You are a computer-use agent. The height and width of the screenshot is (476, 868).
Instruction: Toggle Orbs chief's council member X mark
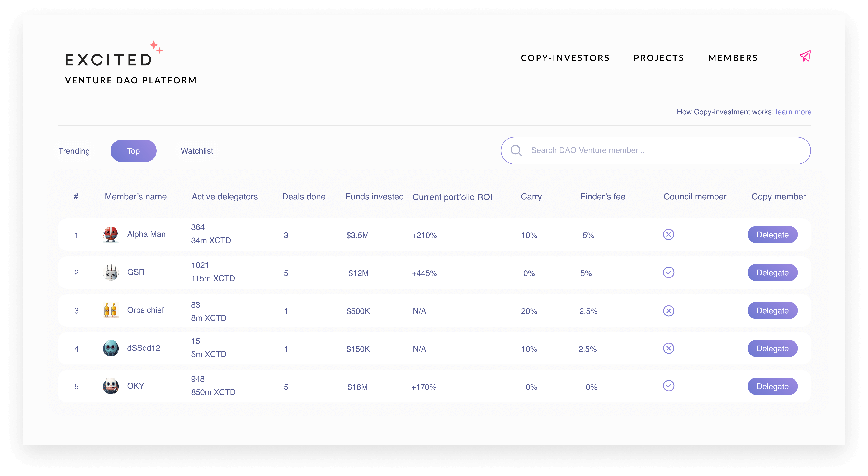point(668,310)
